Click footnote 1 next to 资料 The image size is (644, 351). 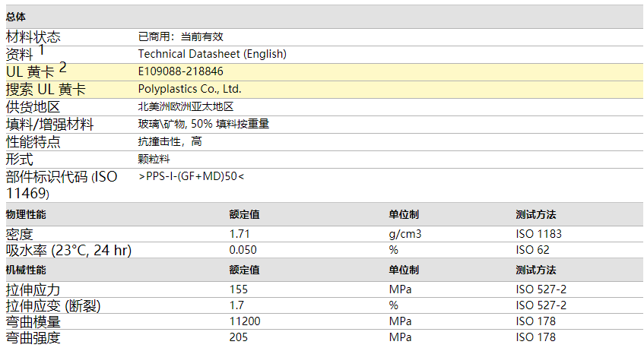41,49
